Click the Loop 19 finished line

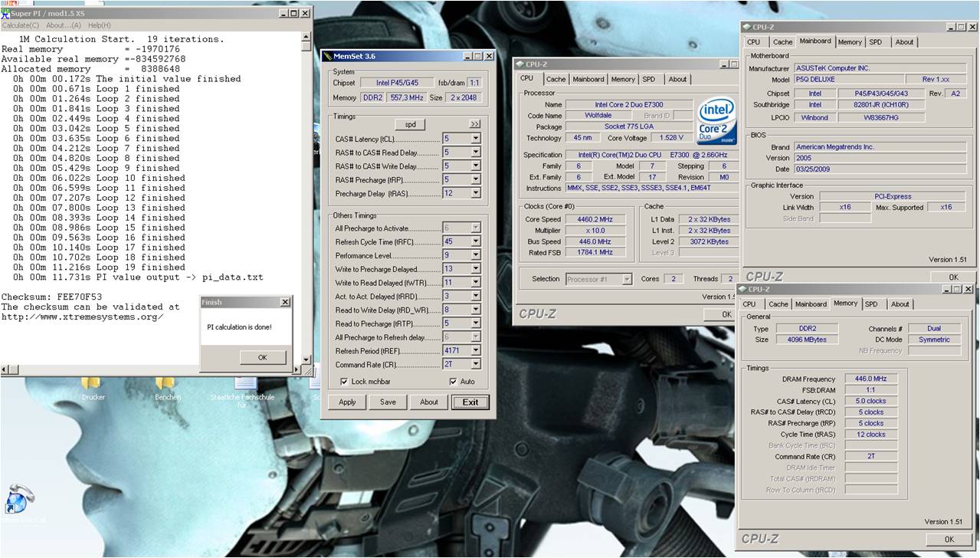98,267
